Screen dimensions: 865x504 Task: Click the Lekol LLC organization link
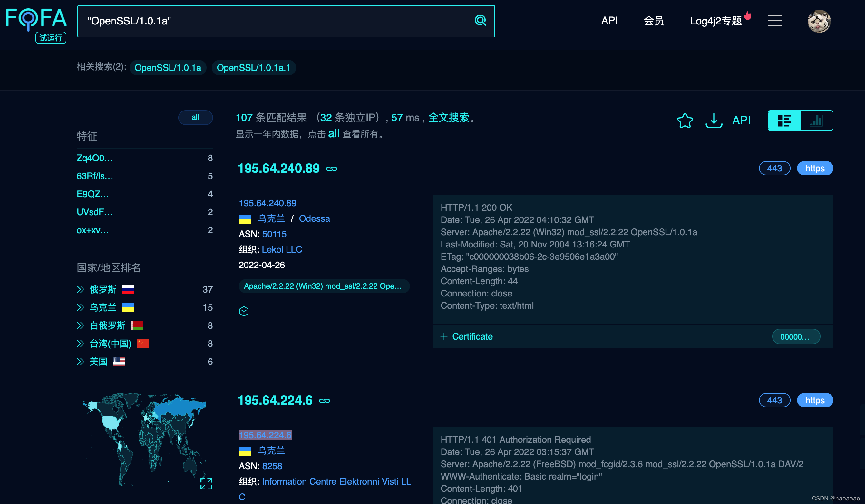click(282, 250)
